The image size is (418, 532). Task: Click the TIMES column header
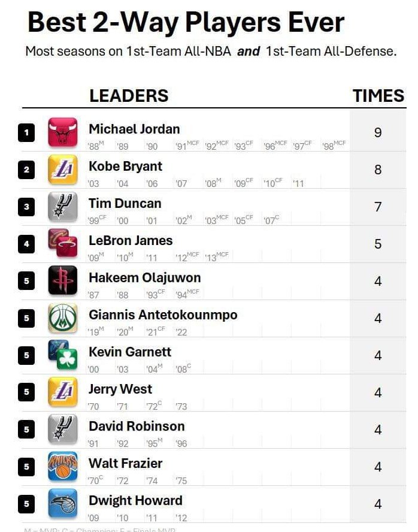tap(378, 96)
